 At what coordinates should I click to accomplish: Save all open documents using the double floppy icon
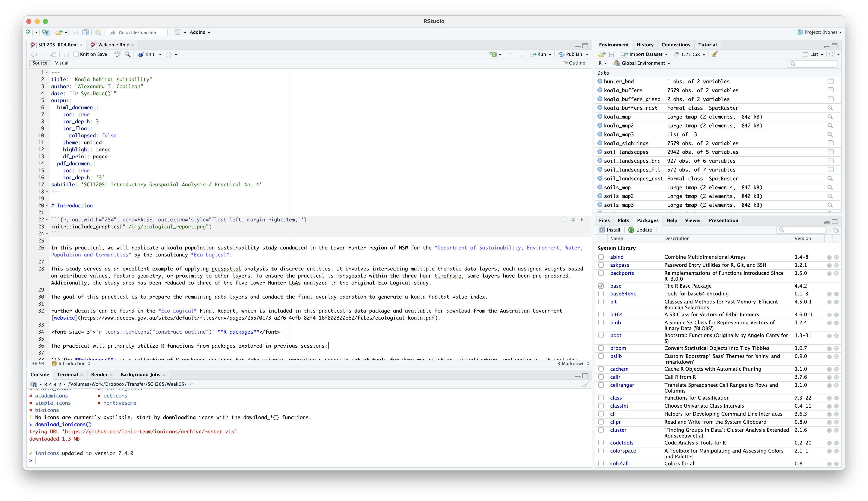click(85, 32)
